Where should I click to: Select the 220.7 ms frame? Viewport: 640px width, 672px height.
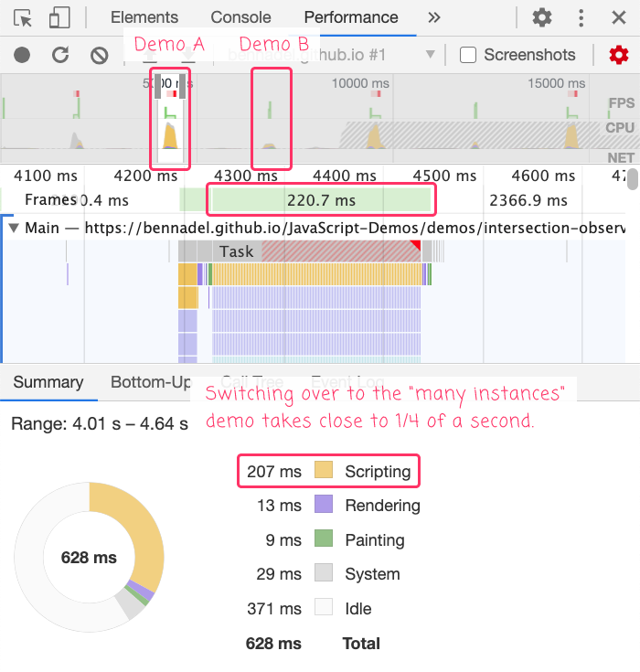click(x=321, y=200)
